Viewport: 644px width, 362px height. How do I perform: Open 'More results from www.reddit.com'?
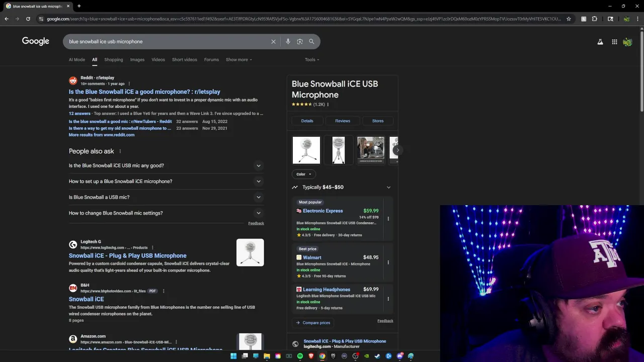pyautogui.click(x=102, y=135)
